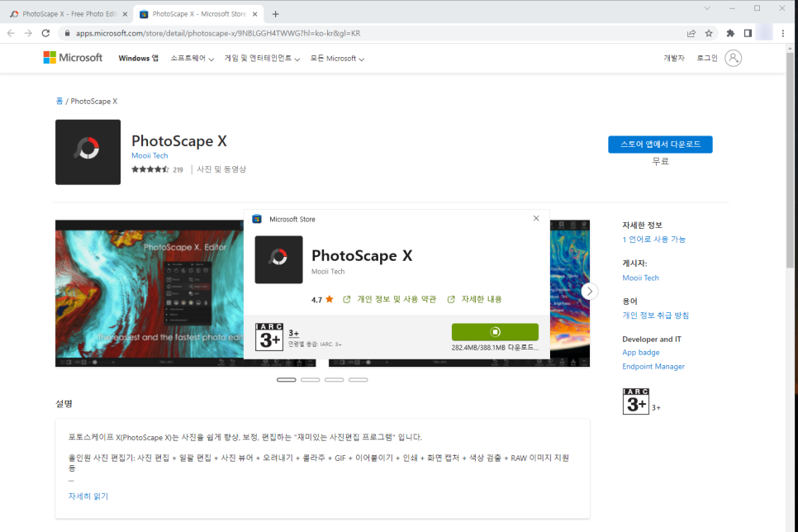The image size is (798, 532).
Task: Expand the 소프트웨어 dropdown
Action: coord(192,58)
